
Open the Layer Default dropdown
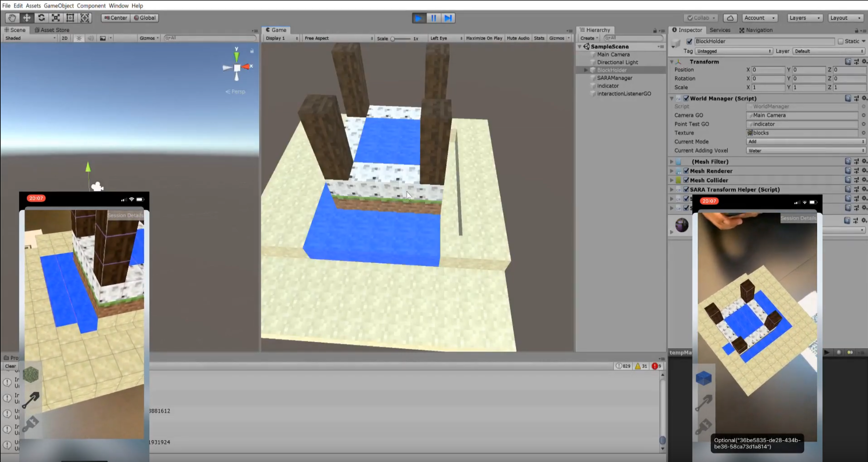(829, 51)
